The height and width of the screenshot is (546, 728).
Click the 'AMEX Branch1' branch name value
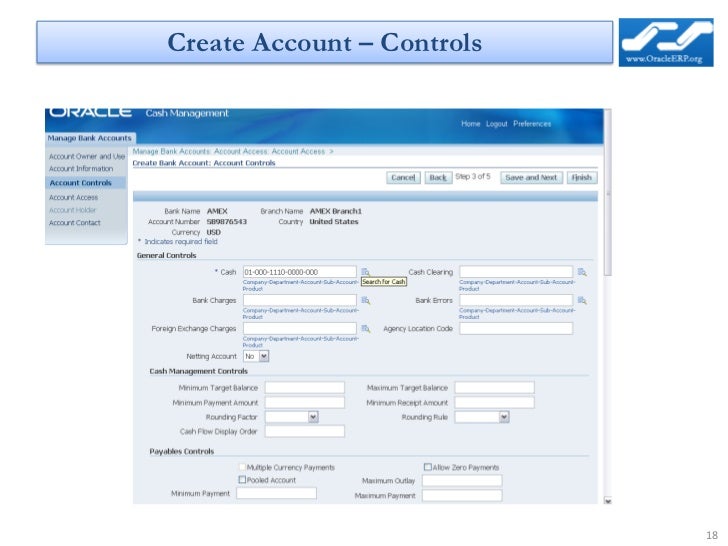(x=336, y=211)
